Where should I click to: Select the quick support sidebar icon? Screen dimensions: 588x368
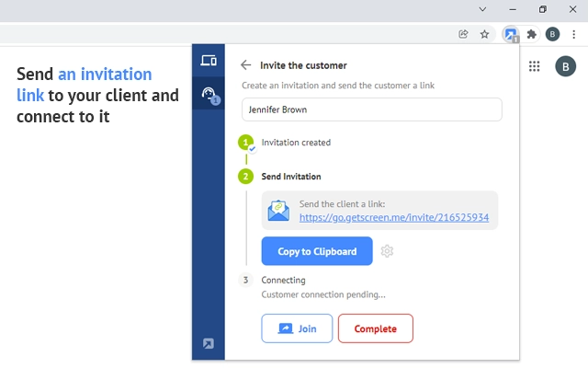coord(209,95)
